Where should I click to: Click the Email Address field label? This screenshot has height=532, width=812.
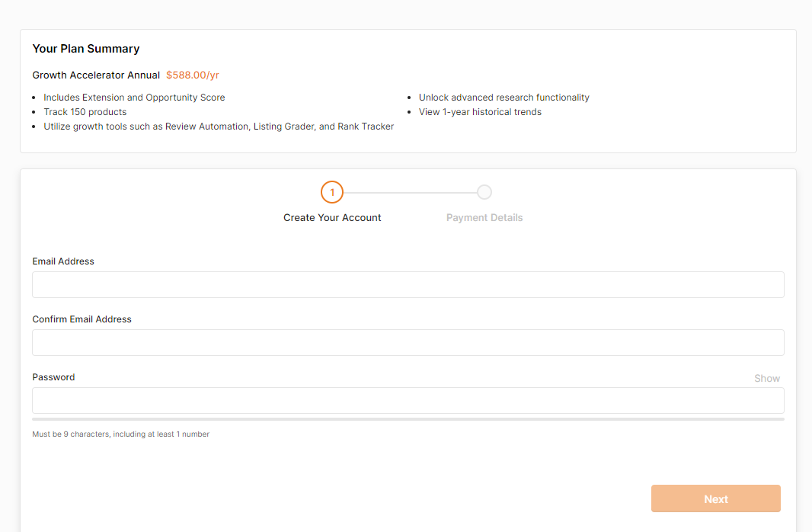pyautogui.click(x=63, y=261)
